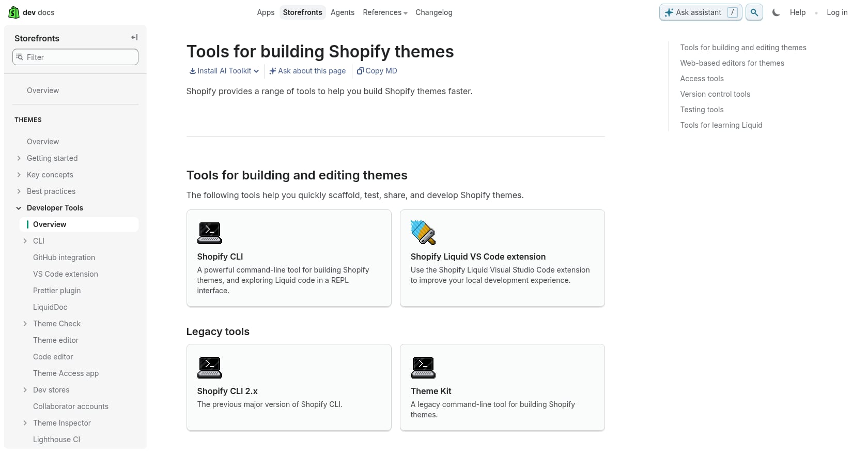Click the Shopify CLI 2.x laptop icon

(x=210, y=367)
